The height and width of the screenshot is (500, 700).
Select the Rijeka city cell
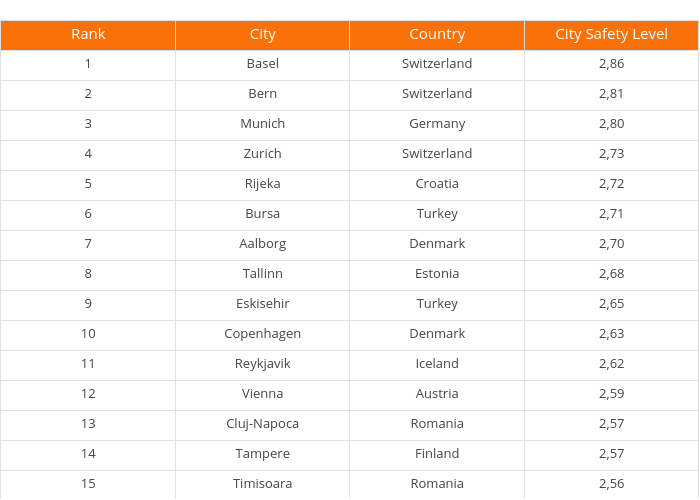(262, 184)
